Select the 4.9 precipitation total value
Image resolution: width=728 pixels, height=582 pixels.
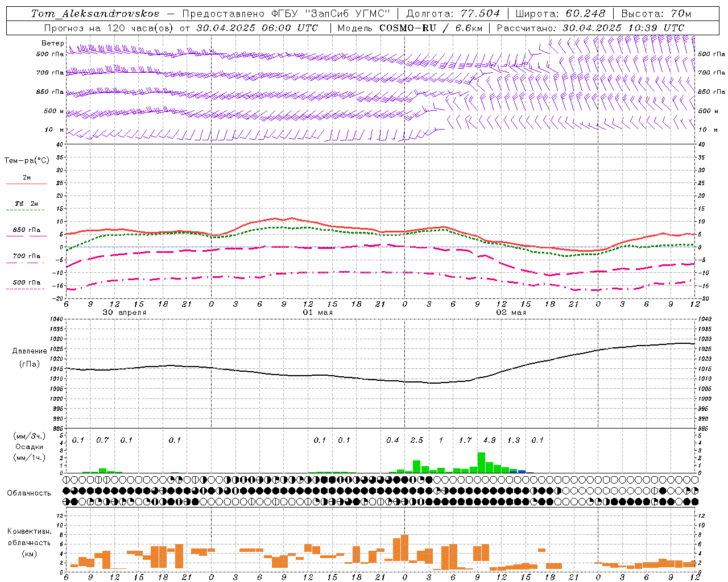click(x=489, y=440)
